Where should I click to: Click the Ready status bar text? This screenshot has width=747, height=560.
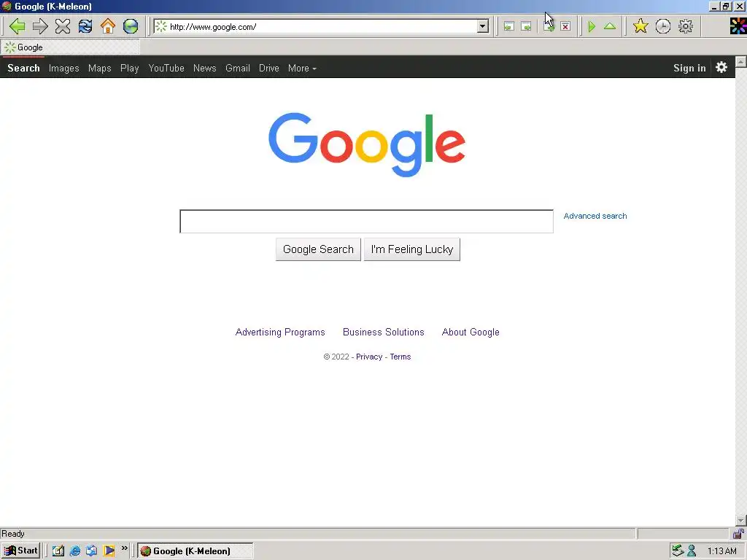[13, 533]
